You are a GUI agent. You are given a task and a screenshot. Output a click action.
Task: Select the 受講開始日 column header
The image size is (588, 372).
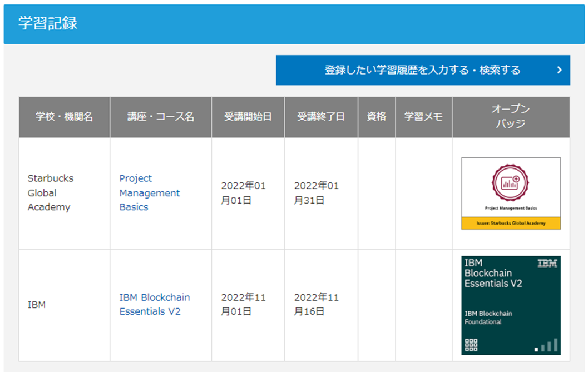(x=248, y=117)
